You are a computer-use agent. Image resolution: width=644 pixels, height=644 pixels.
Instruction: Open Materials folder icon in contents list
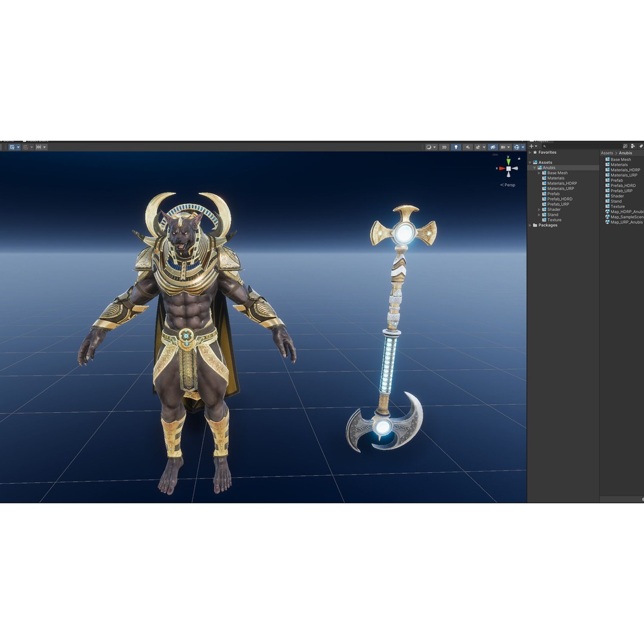coord(608,165)
